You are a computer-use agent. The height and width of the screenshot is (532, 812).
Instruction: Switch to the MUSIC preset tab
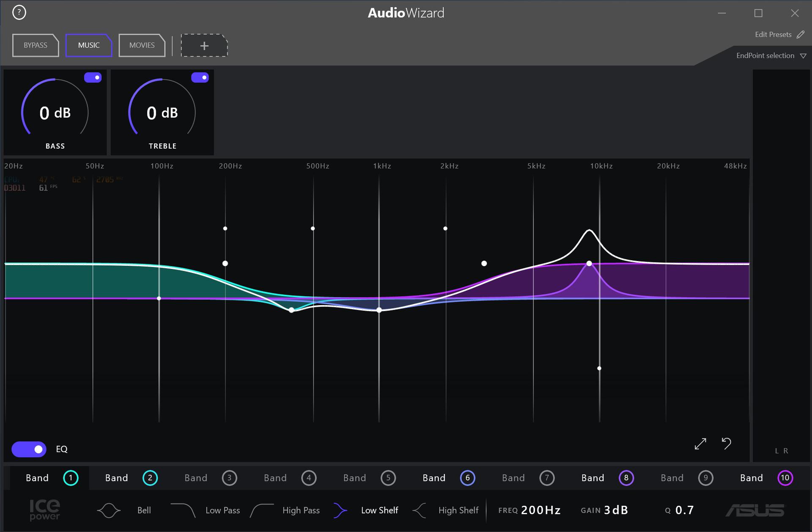pyautogui.click(x=89, y=44)
